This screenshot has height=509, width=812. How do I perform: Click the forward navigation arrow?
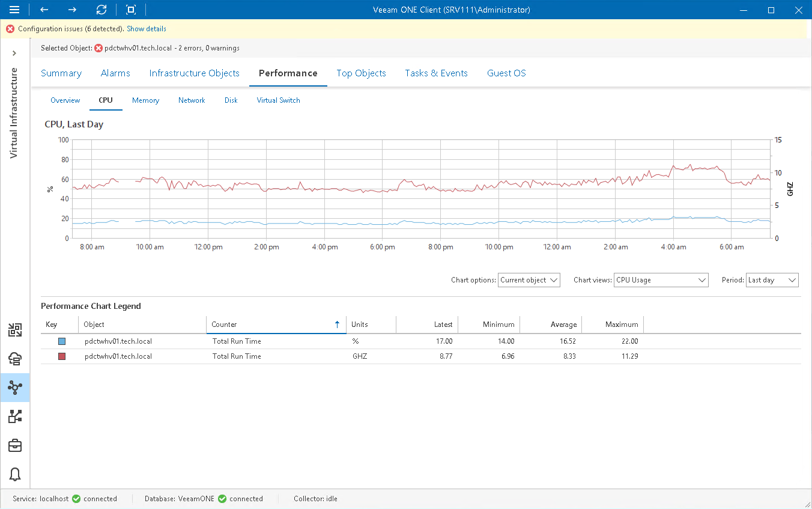(72, 10)
